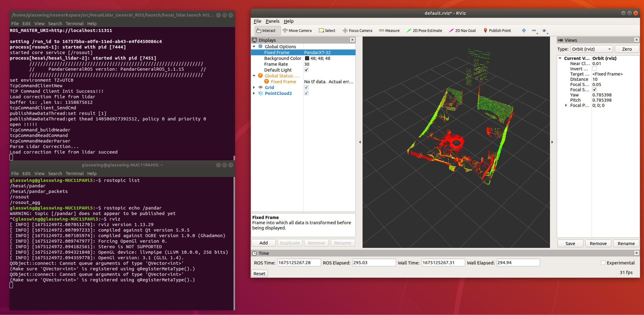This screenshot has width=644, height=315.
Task: Toggle the Default Light checkbox
Action: coord(306,70)
